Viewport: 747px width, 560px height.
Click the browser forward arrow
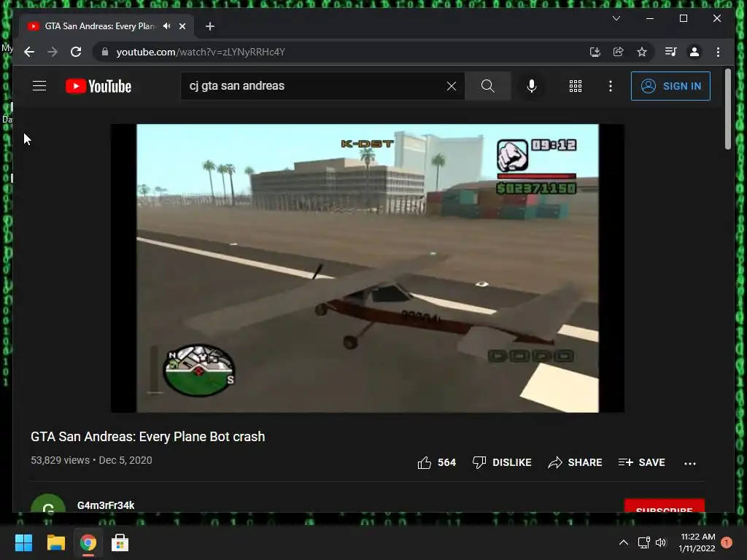point(53,52)
